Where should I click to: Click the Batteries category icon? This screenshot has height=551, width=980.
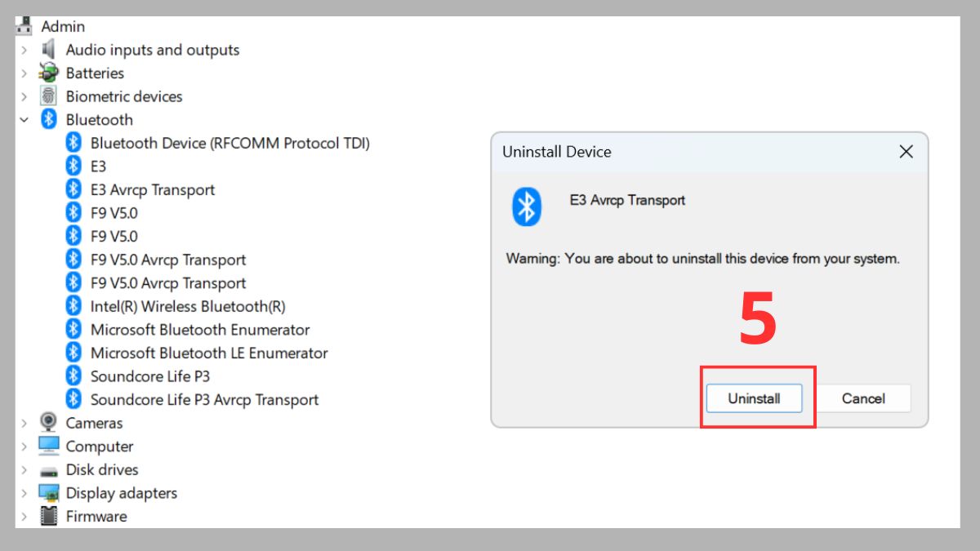coord(47,73)
